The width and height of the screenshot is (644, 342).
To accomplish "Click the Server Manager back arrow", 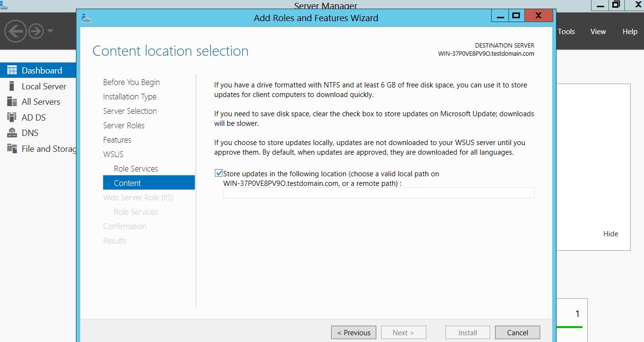I will (x=15, y=32).
